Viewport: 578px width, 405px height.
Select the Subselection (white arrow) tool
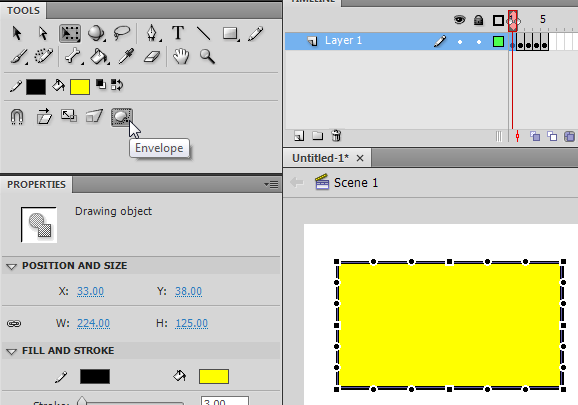click(43, 33)
